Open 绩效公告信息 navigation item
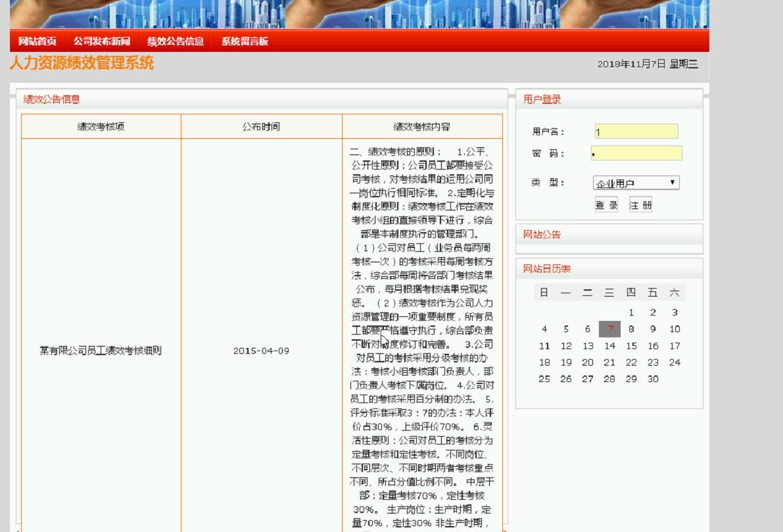Image resolution: width=783 pixels, height=532 pixels. pyautogui.click(x=176, y=41)
